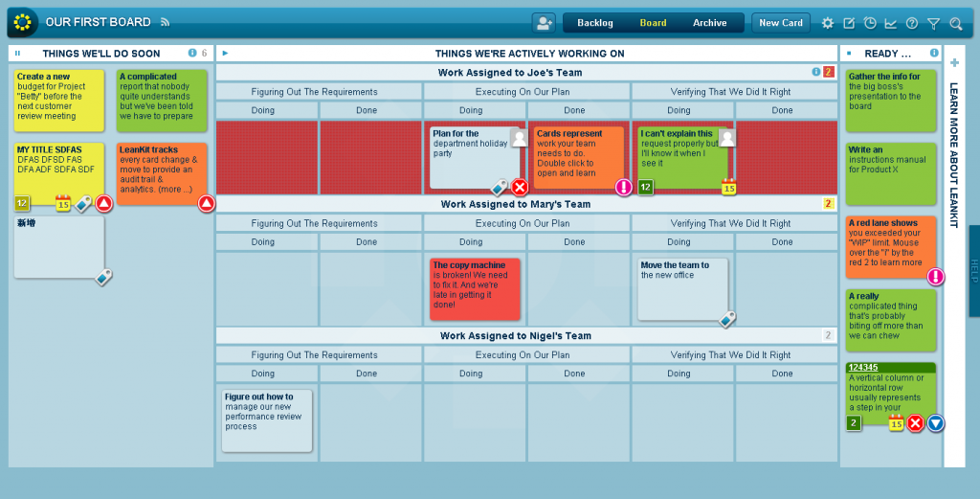Click tag icon on MY TITLE SDFAS card
980x499 pixels.
[83, 203]
